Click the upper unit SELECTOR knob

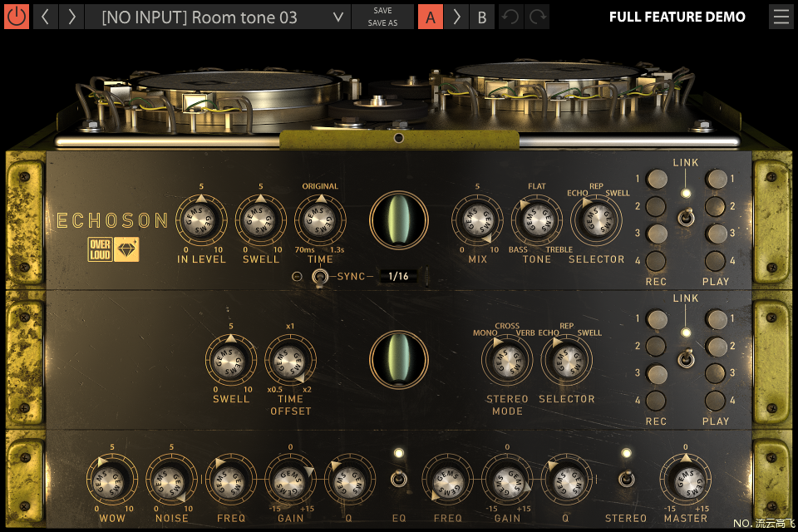(596, 220)
